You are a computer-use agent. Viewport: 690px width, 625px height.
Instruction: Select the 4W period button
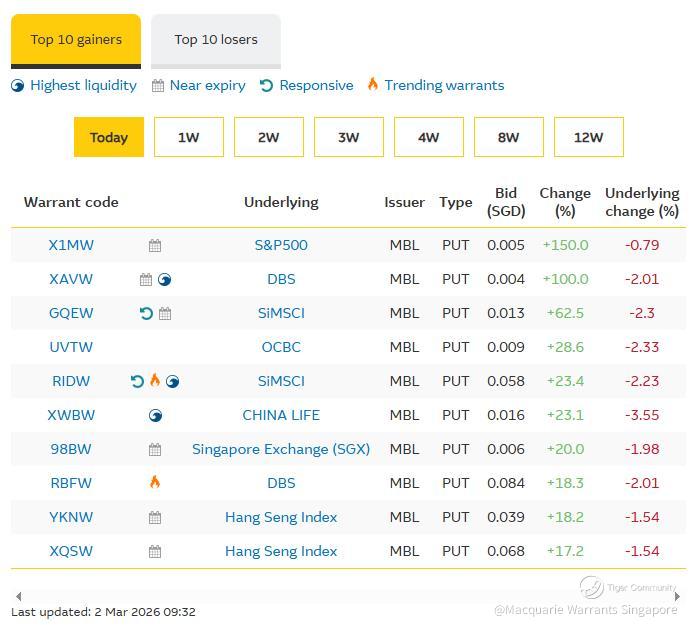tap(428, 137)
